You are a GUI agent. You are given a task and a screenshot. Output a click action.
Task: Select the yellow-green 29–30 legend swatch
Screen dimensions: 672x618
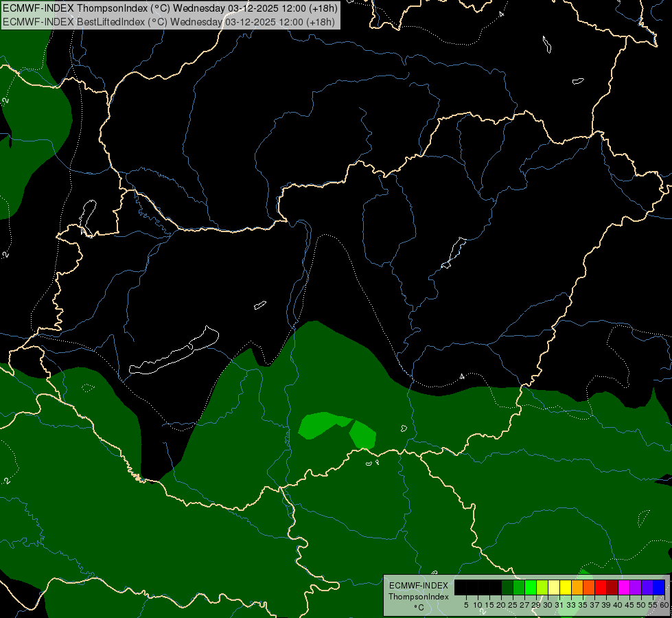point(542,587)
